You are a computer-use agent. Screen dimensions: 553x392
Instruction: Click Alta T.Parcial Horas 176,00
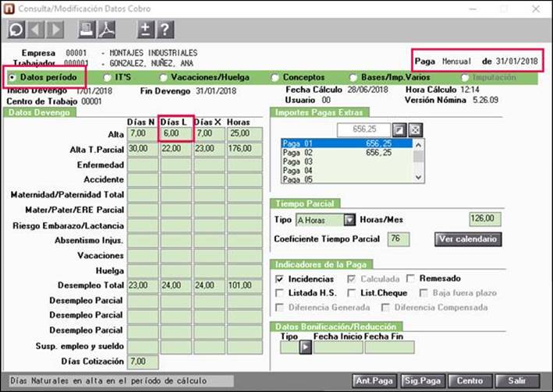click(245, 149)
